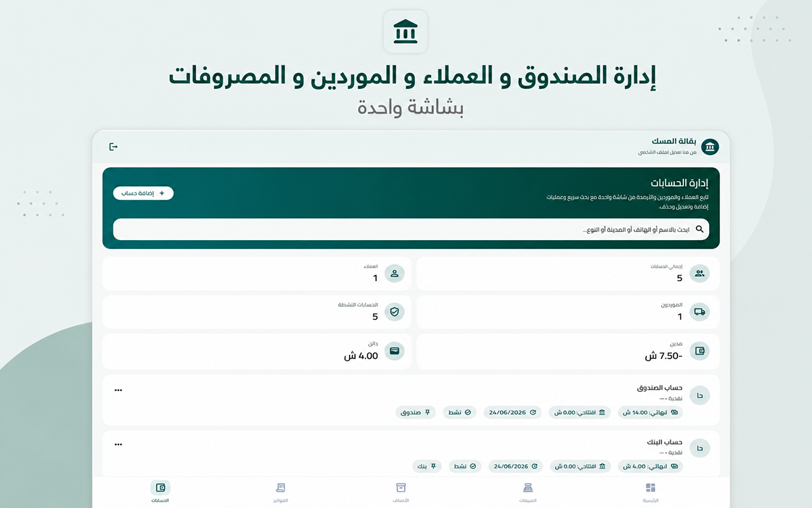Open the بقالة المسك profile bank icon
The image size is (812, 508).
710,147
